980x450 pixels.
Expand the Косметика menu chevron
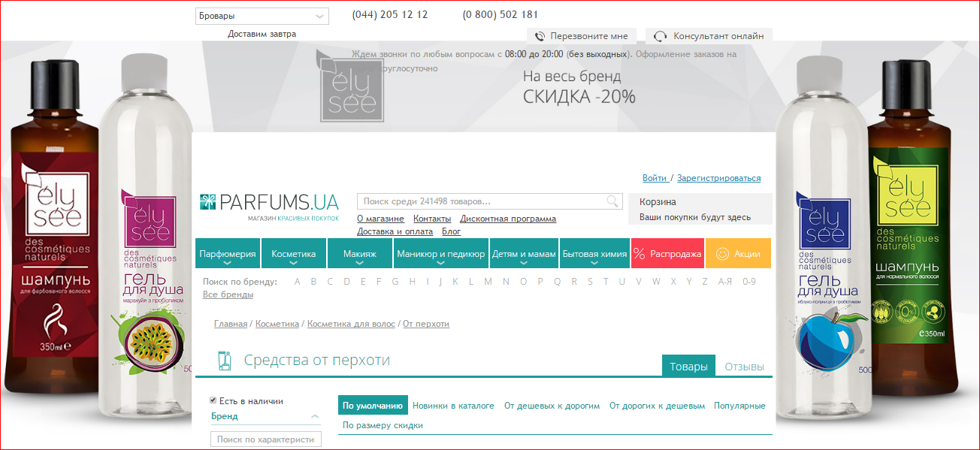[x=294, y=264]
